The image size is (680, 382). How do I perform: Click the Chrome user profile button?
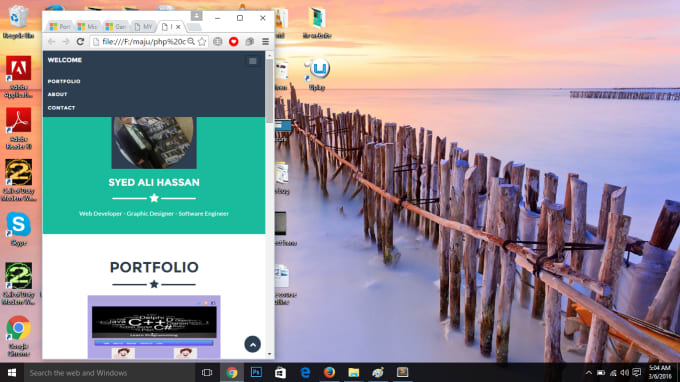(x=196, y=16)
